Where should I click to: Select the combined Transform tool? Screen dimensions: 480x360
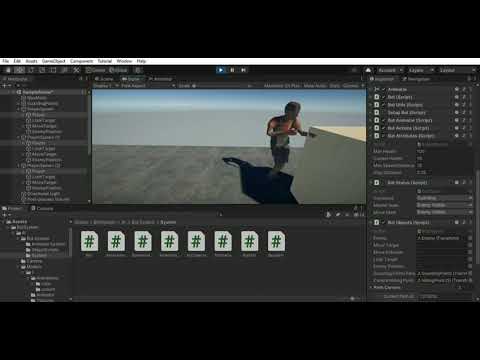[65, 70]
